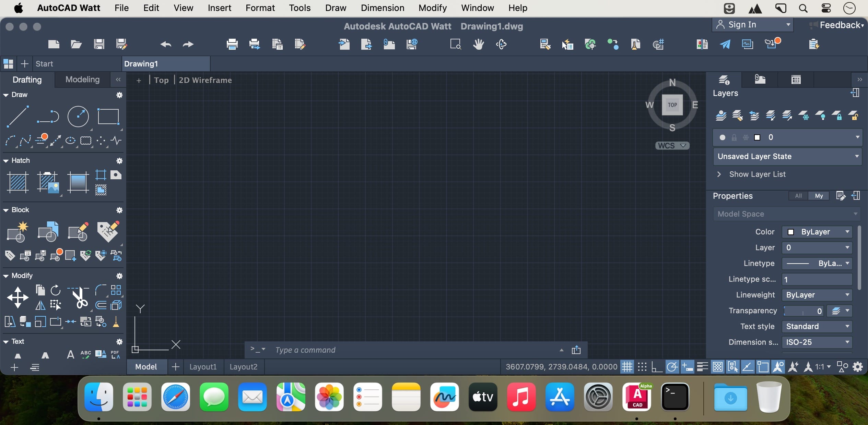Collapse the Draw panel section
Image resolution: width=868 pixels, height=425 pixels.
click(x=6, y=95)
